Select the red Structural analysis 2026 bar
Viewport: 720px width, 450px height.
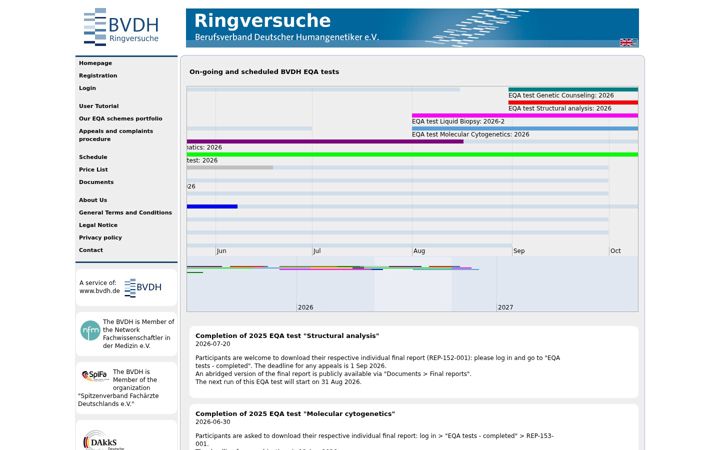click(x=573, y=102)
